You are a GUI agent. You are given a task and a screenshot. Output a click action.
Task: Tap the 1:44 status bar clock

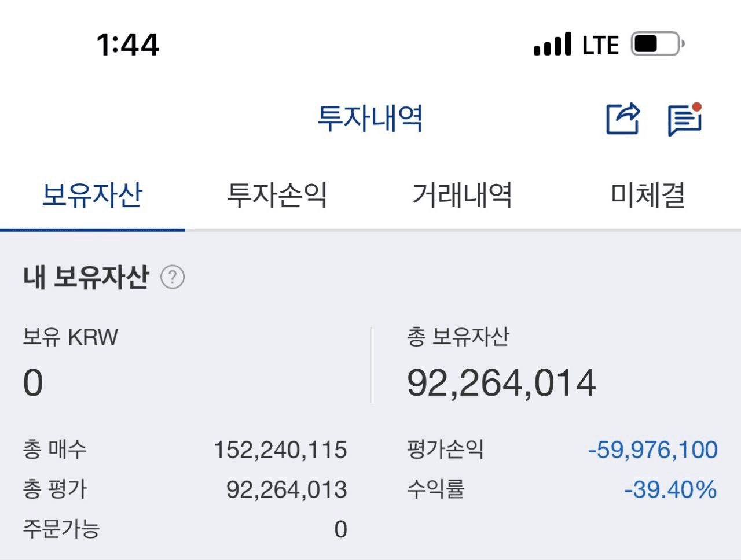point(127,45)
